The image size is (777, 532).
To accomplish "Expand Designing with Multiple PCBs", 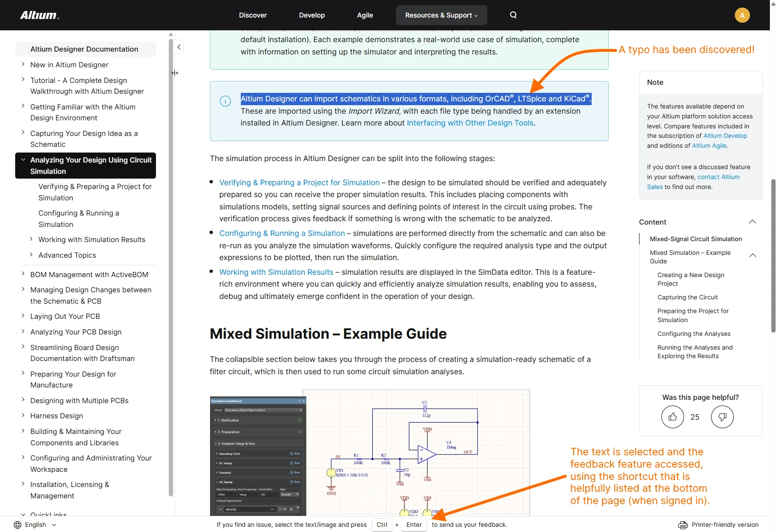I will [23, 400].
